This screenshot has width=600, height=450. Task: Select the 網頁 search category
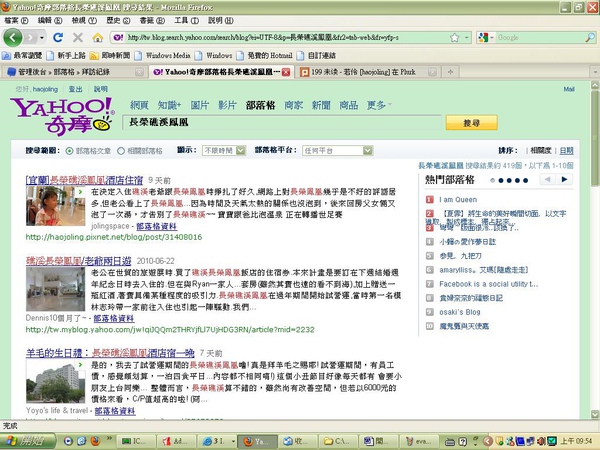pos(139,105)
